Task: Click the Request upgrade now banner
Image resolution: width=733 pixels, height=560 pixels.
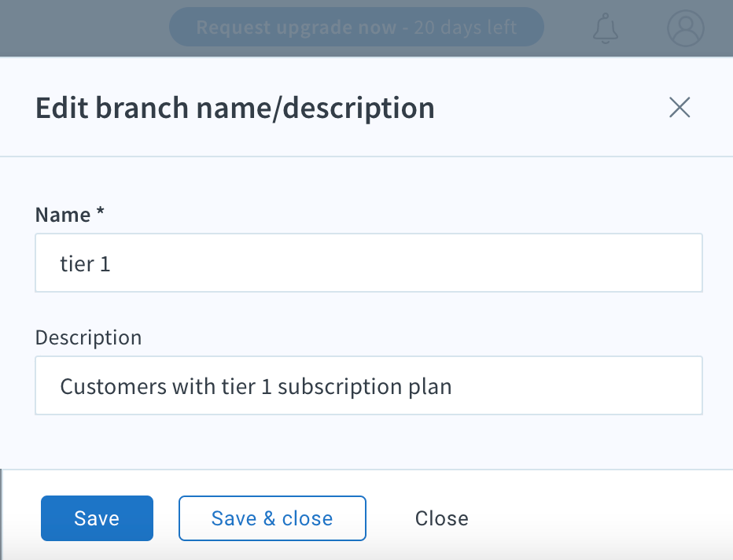Action: pos(356,27)
